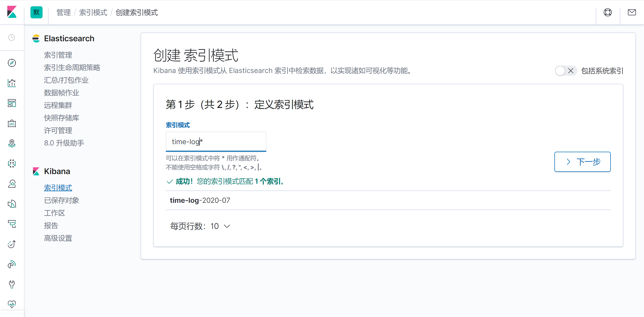This screenshot has width=644, height=317.
Task: Open the newsfeed mail icon
Action: pyautogui.click(x=632, y=12)
